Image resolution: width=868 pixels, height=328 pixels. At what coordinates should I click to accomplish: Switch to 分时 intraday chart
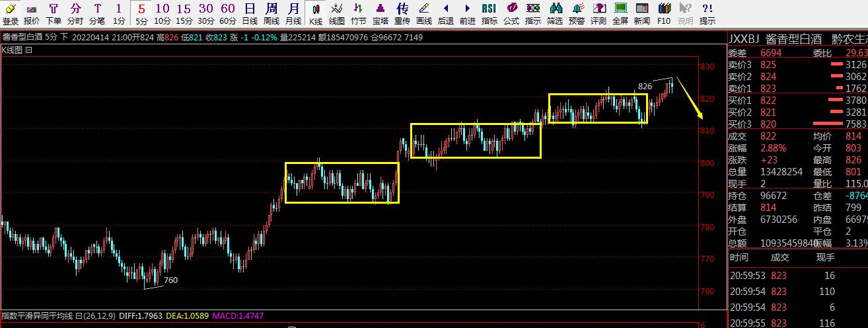75,13
